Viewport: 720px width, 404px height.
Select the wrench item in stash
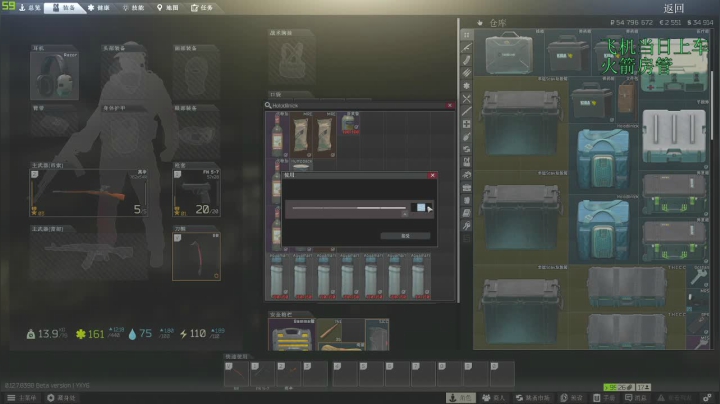pyautogui.click(x=698, y=276)
